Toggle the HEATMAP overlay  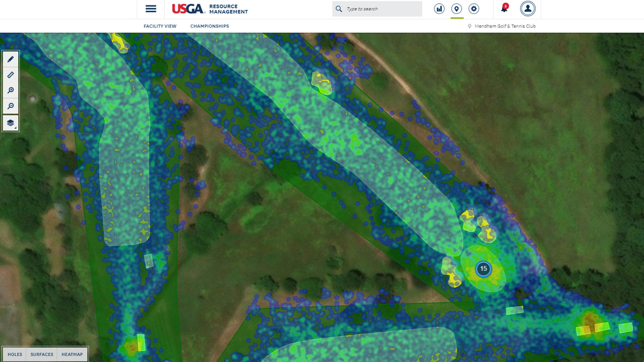[x=72, y=355]
